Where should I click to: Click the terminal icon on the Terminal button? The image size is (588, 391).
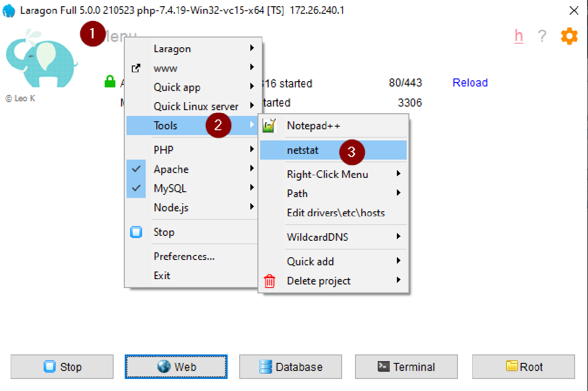[x=384, y=366]
